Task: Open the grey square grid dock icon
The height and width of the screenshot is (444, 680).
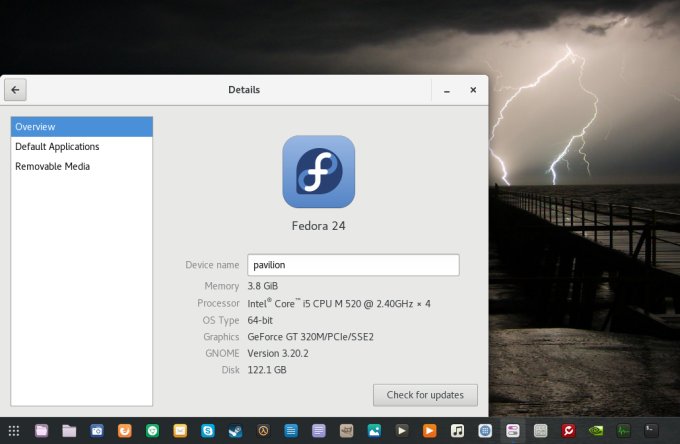Action: click(540, 431)
